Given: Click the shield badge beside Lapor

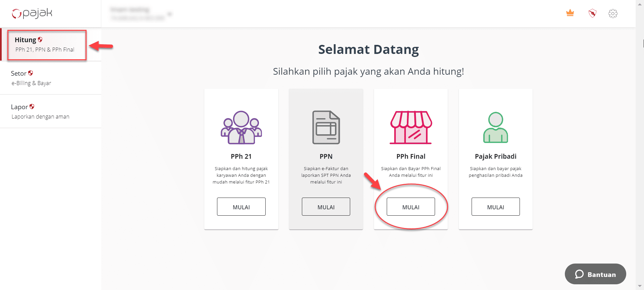Looking at the screenshot, I should point(32,106).
